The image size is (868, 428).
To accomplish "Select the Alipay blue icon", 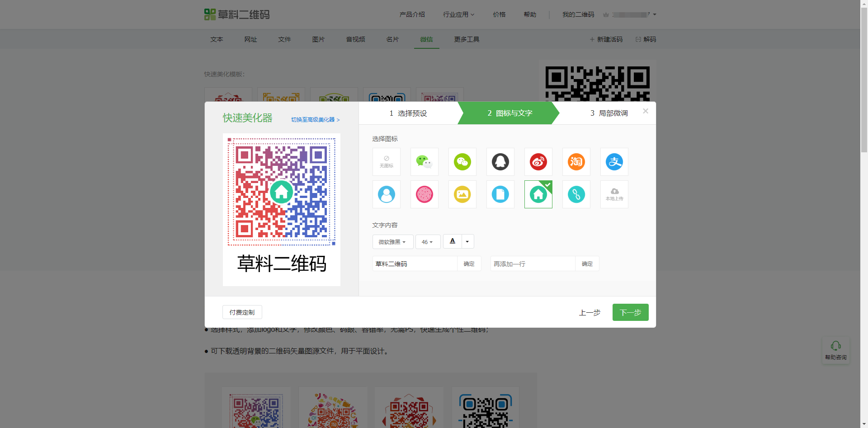I will point(614,162).
